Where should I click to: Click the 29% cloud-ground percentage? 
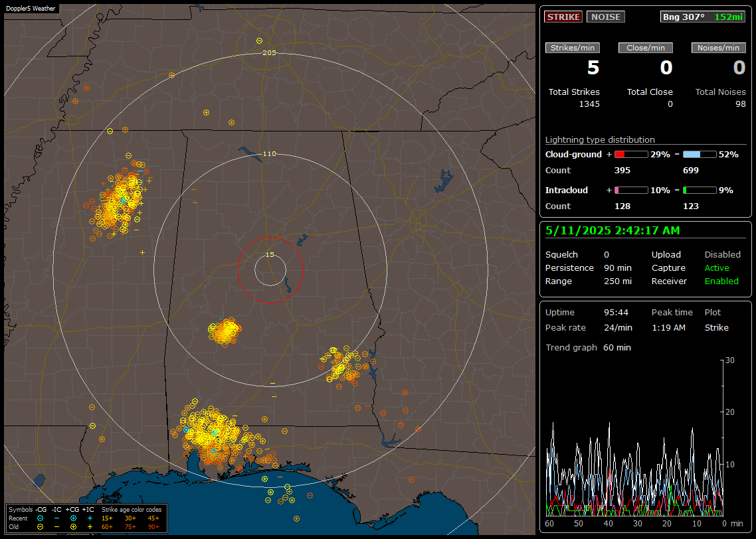660,155
